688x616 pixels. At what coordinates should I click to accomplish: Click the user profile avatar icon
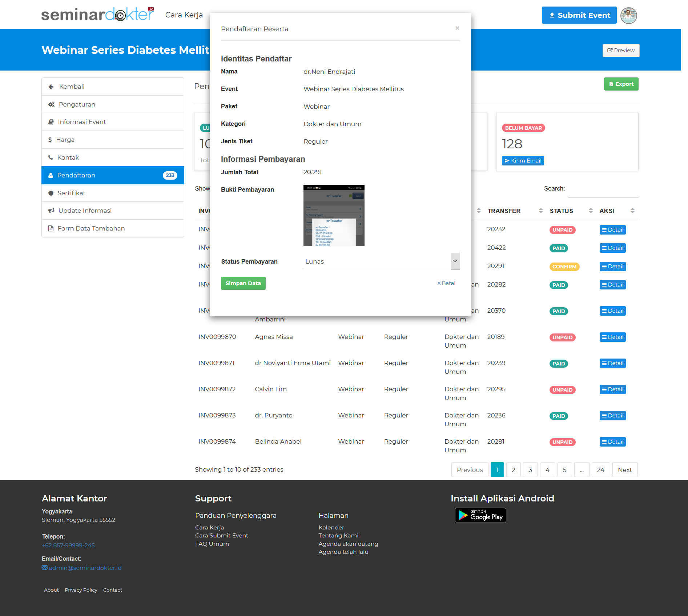(x=628, y=16)
